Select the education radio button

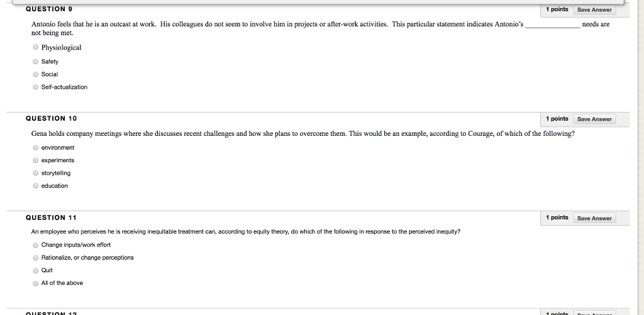[35, 185]
